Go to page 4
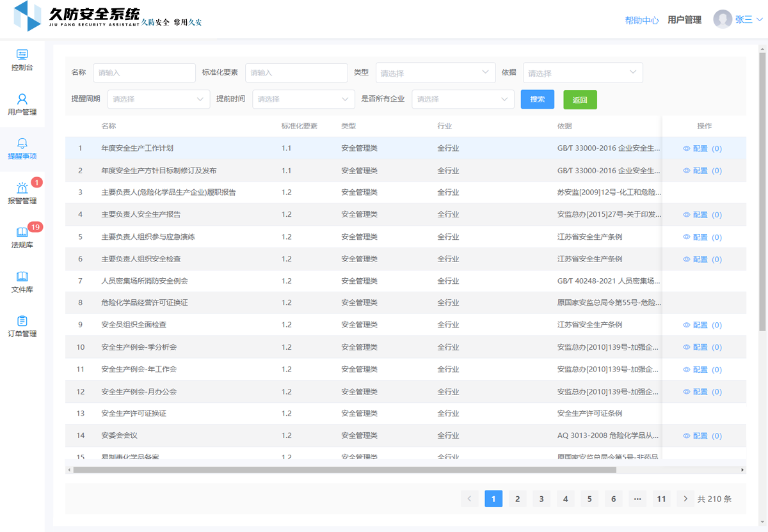 566,499
